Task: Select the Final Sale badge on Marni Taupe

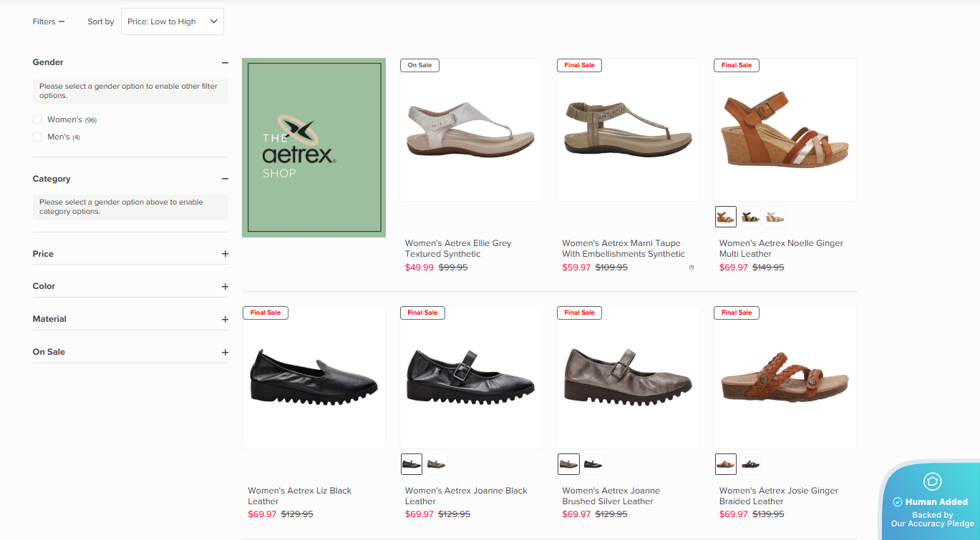Action: 579,65
